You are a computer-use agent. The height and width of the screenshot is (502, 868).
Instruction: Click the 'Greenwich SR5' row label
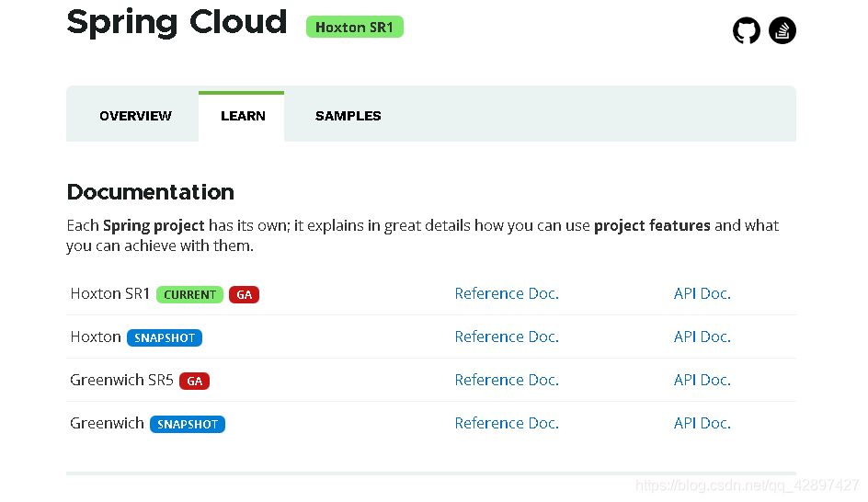pyautogui.click(x=121, y=380)
